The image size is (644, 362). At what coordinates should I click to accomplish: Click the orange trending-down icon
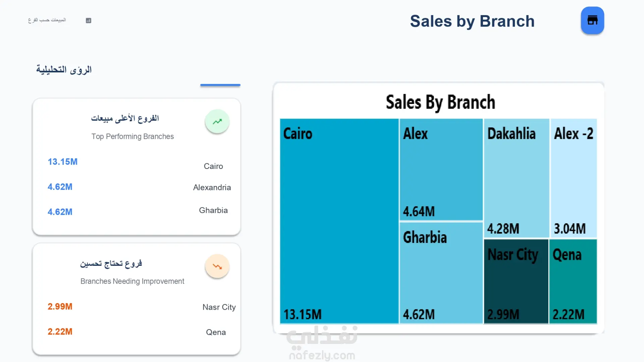pos(217,266)
